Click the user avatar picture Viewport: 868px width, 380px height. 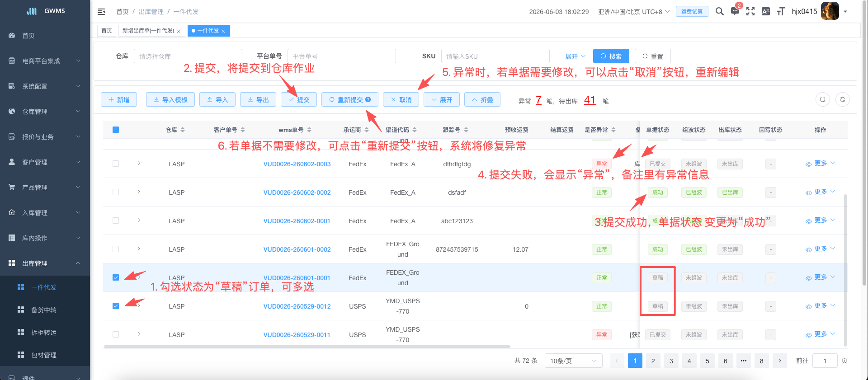[830, 11]
